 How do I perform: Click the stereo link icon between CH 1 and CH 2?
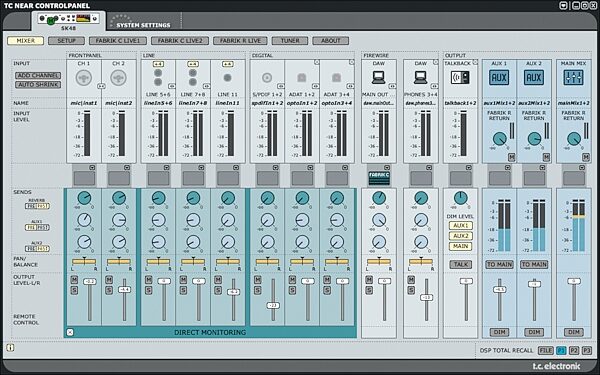101,86
